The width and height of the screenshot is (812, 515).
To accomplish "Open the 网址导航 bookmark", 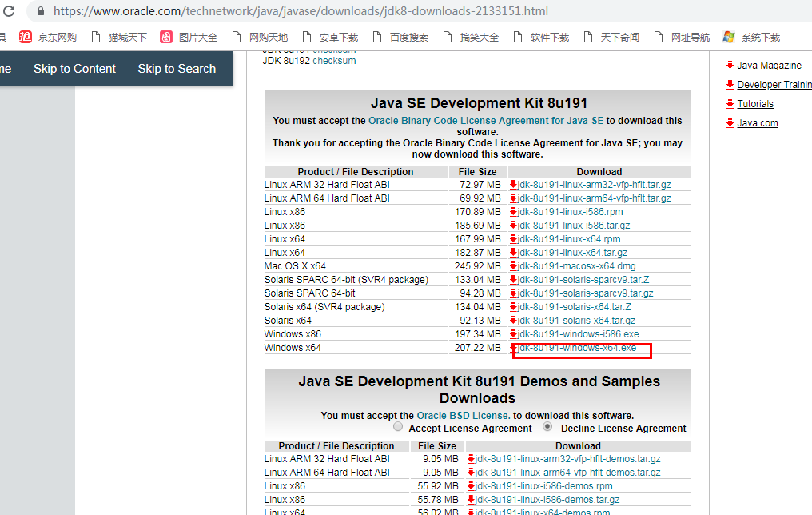I will 682,38.
